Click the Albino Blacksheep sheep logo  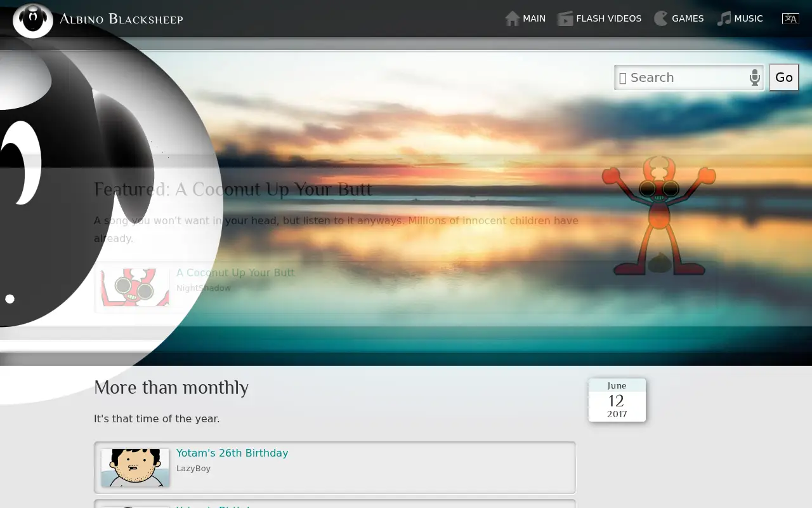33,20
